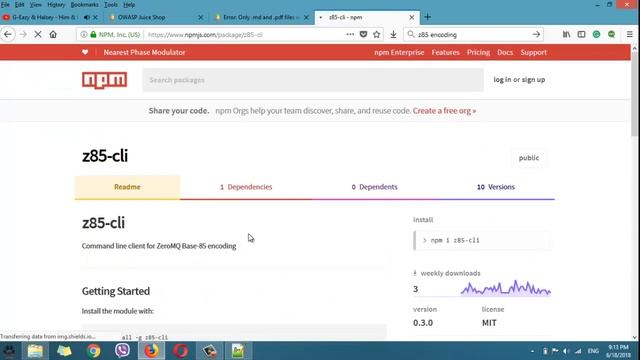Image resolution: width=640 pixels, height=360 pixels.
Task: Open File Explorer from the taskbar
Action: pyautogui.click(x=35, y=351)
